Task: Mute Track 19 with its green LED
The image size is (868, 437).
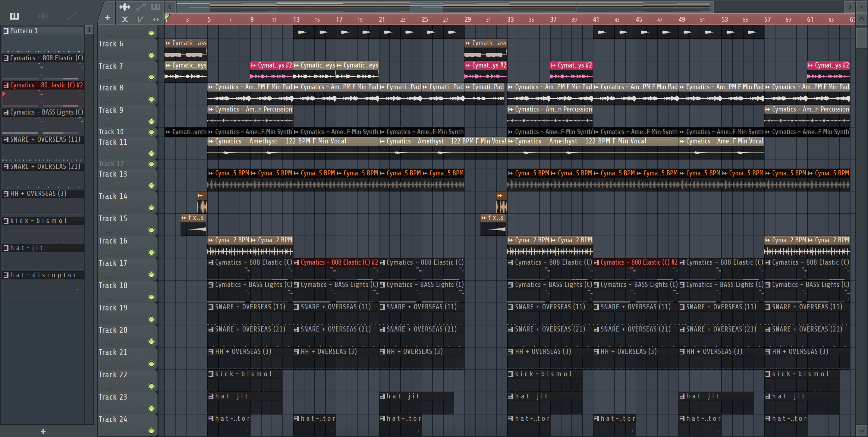Action: (x=151, y=319)
